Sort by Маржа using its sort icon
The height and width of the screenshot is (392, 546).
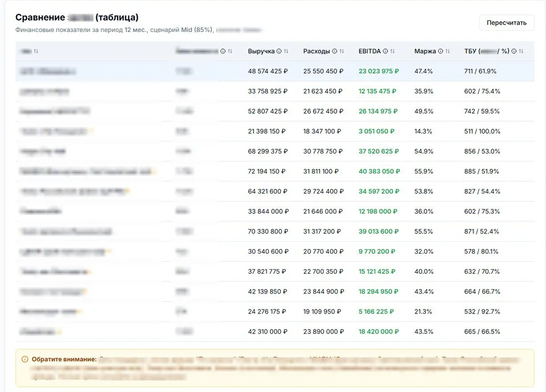(448, 51)
